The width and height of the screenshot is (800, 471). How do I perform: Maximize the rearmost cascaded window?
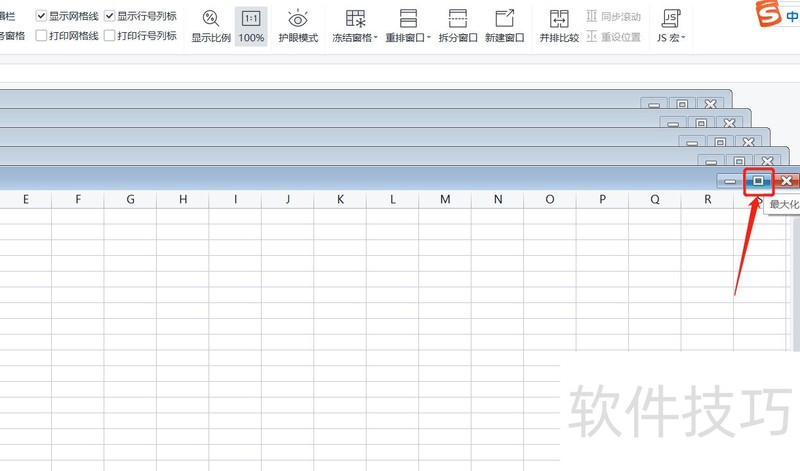[682, 104]
